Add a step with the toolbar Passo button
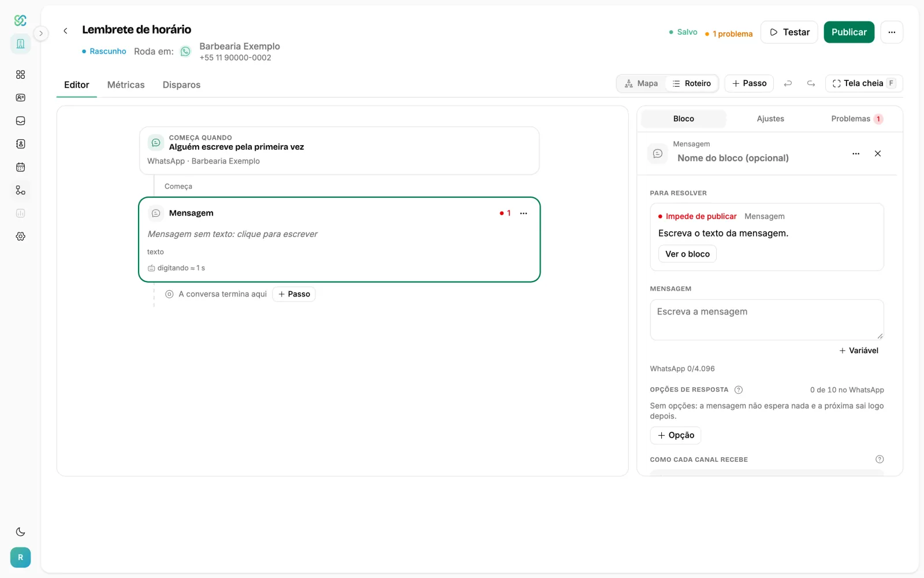The height and width of the screenshot is (578, 924). (x=749, y=83)
